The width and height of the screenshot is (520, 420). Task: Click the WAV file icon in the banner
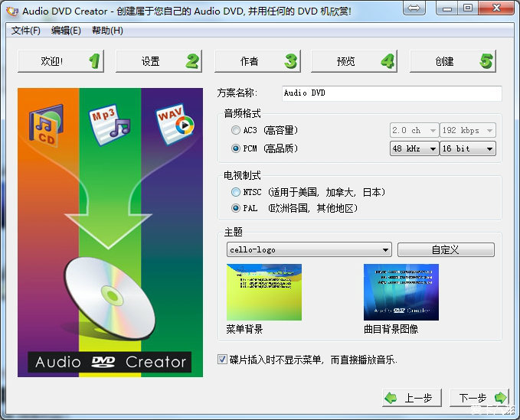click(x=175, y=124)
